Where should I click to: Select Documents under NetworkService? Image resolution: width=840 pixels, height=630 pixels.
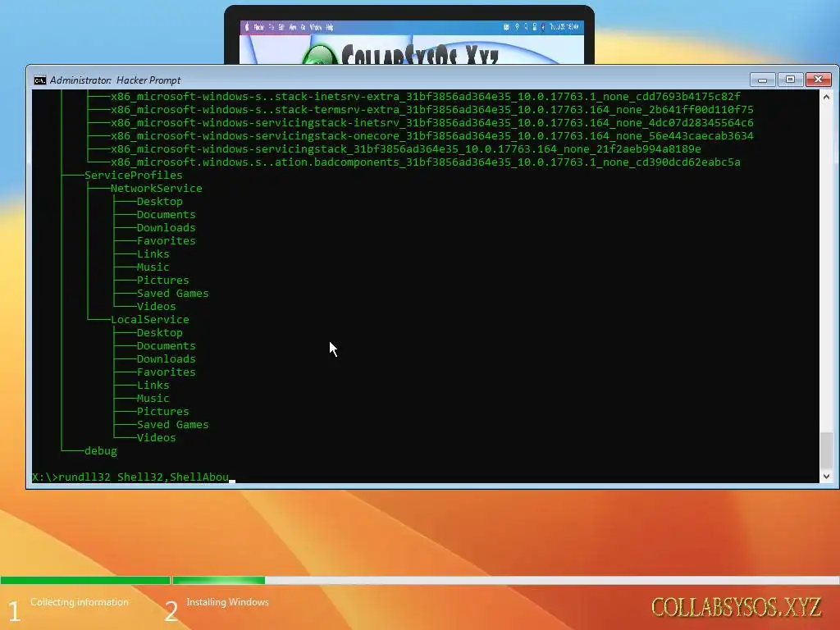(x=166, y=214)
